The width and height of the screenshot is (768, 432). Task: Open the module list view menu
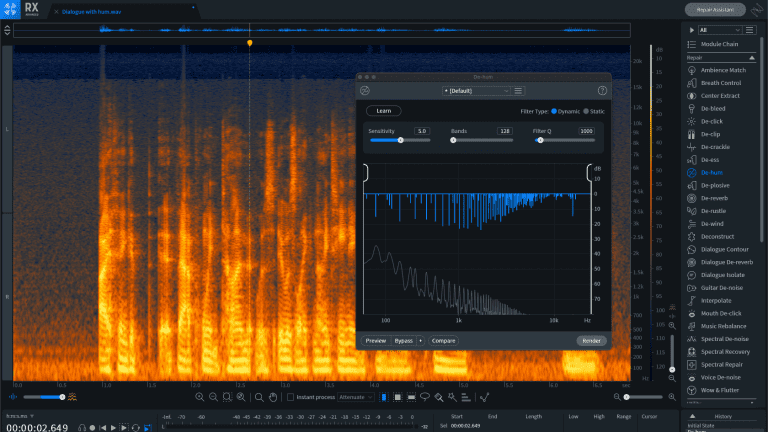(x=749, y=30)
